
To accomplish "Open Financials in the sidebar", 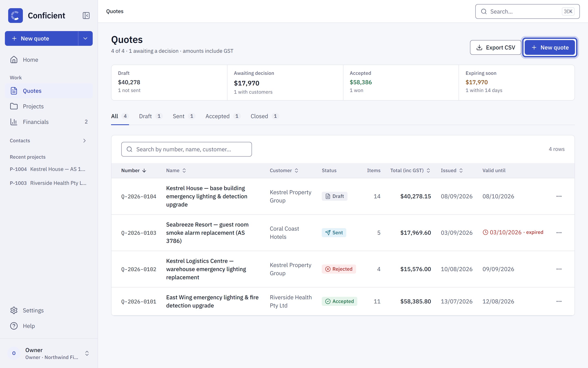I will pyautogui.click(x=49, y=122).
